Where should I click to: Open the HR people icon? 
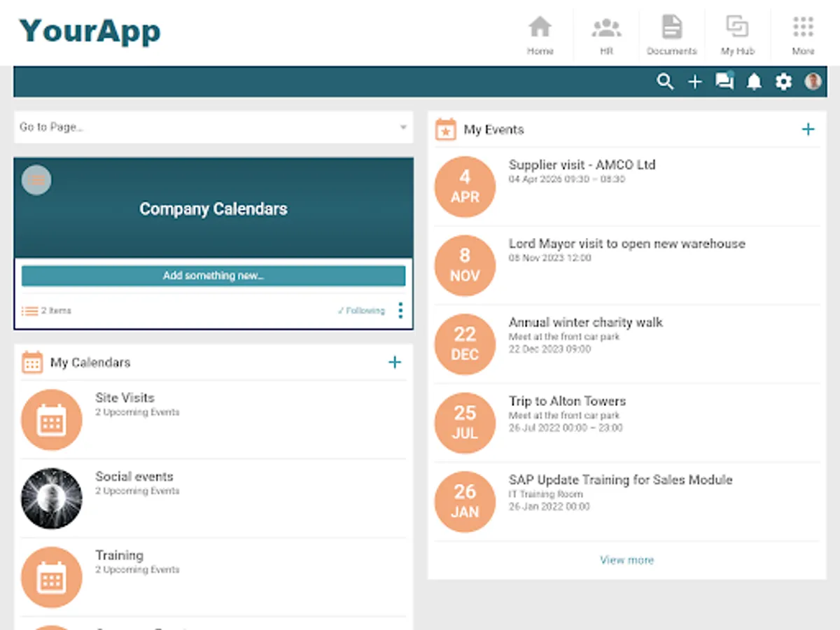click(x=606, y=28)
